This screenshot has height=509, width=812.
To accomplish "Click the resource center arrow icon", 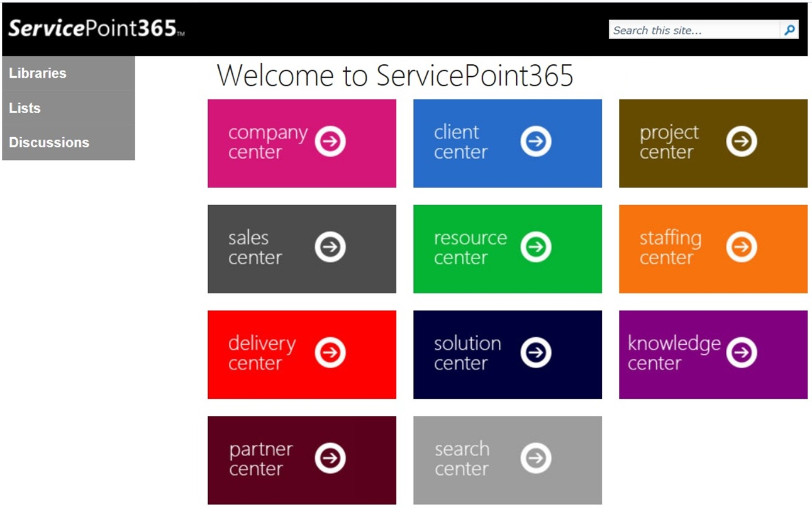I will (x=536, y=247).
